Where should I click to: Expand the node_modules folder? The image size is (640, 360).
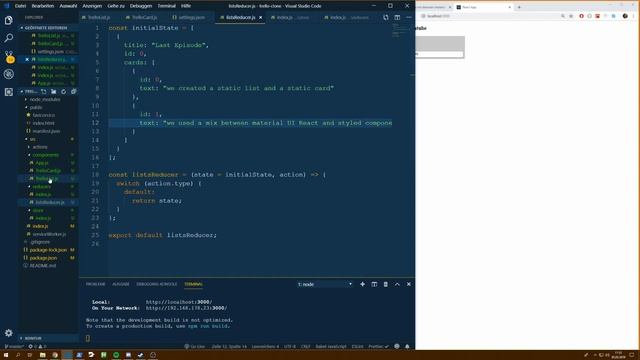click(x=44, y=99)
